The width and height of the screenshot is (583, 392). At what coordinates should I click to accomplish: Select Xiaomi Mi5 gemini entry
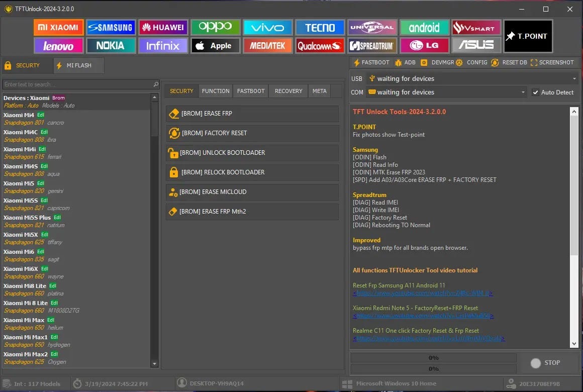coord(76,187)
